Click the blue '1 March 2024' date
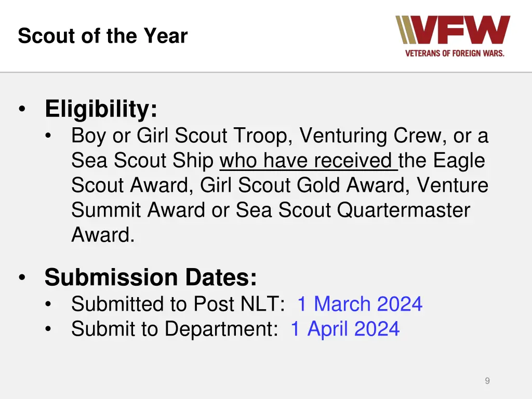The width and height of the screenshot is (532, 399). 360,304
